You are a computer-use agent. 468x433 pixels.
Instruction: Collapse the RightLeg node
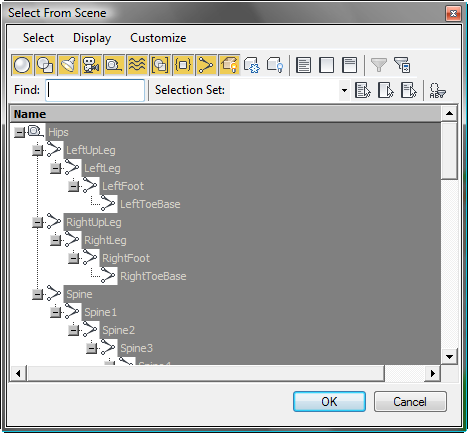(x=55, y=240)
